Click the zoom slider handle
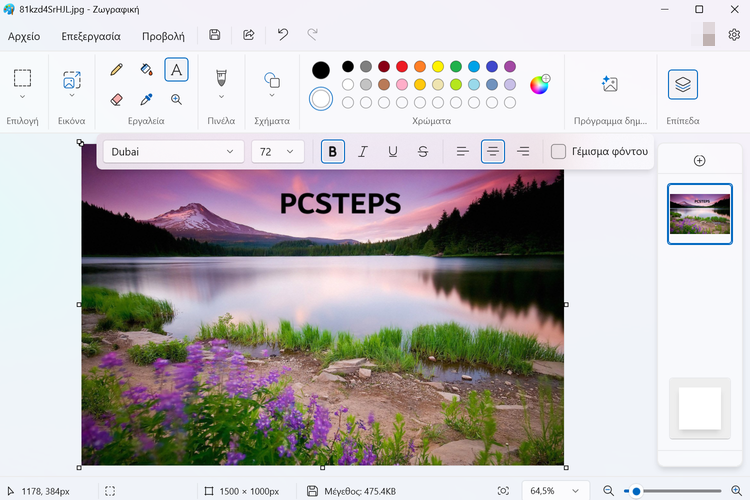Viewport: 750px width, 500px height. click(636, 491)
